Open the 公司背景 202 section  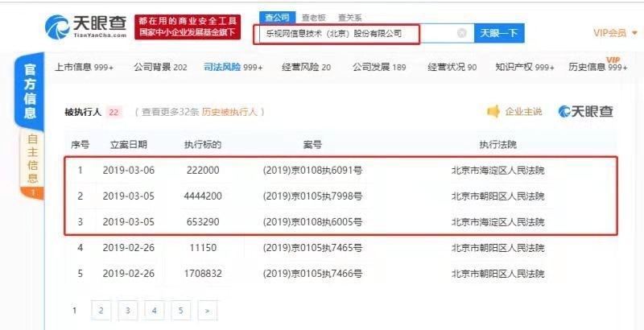[x=159, y=67]
